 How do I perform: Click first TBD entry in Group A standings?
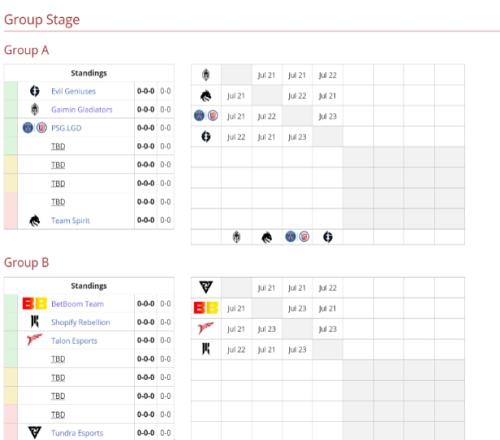(58, 146)
